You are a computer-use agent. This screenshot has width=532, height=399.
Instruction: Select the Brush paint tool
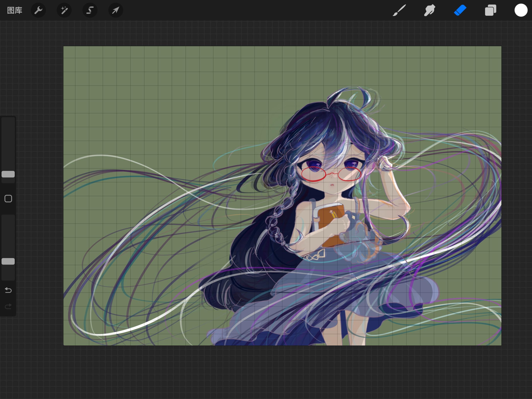399,10
